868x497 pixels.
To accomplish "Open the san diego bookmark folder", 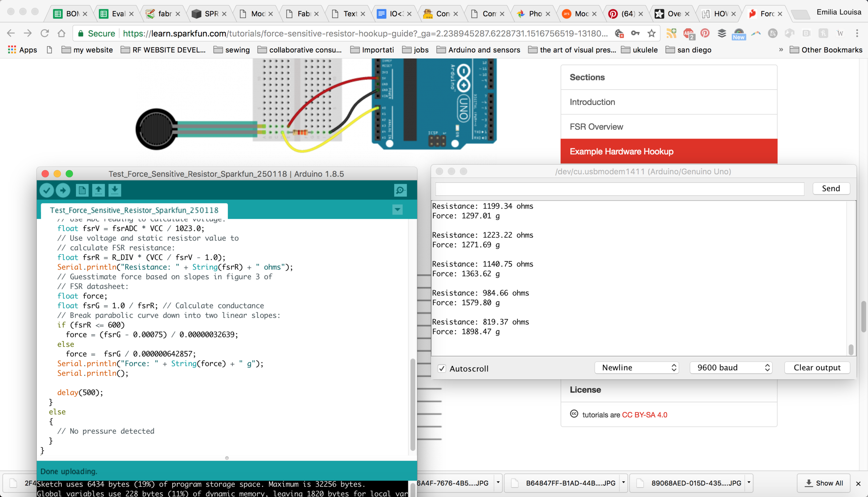I will (x=688, y=50).
